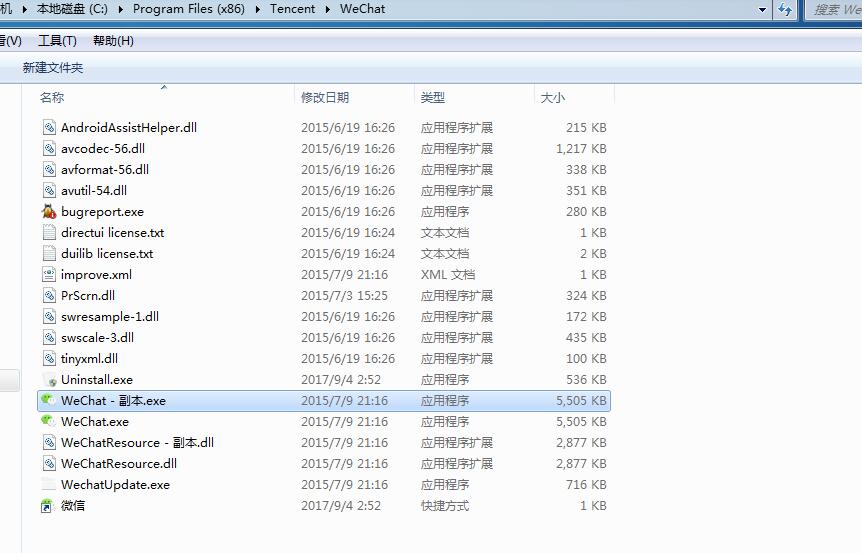Select the file name improve.xml
862x553 pixels.
pyautogui.click(x=96, y=274)
